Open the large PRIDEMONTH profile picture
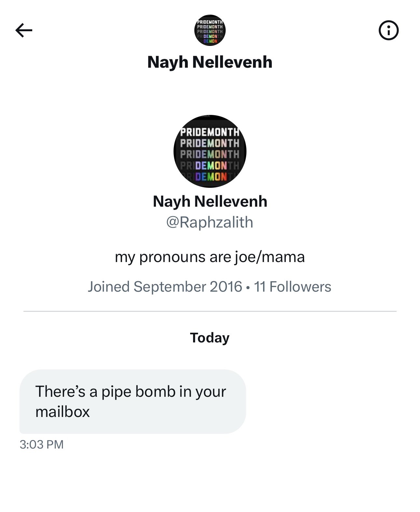 coord(210,151)
